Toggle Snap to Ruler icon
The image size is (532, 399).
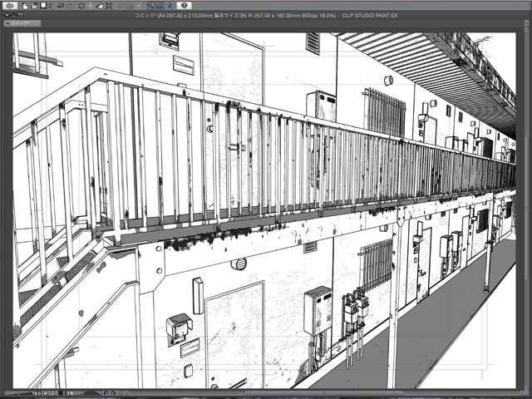pyautogui.click(x=151, y=6)
